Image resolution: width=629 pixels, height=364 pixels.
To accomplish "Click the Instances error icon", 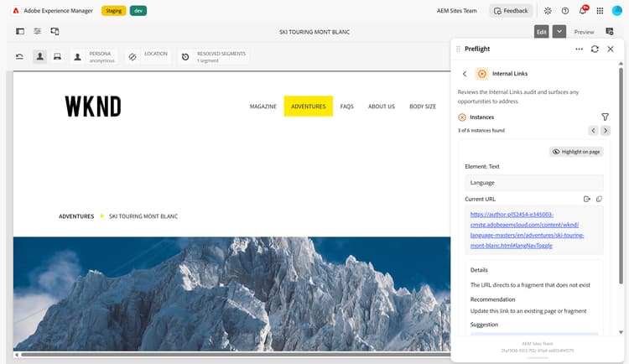I will pos(462,117).
